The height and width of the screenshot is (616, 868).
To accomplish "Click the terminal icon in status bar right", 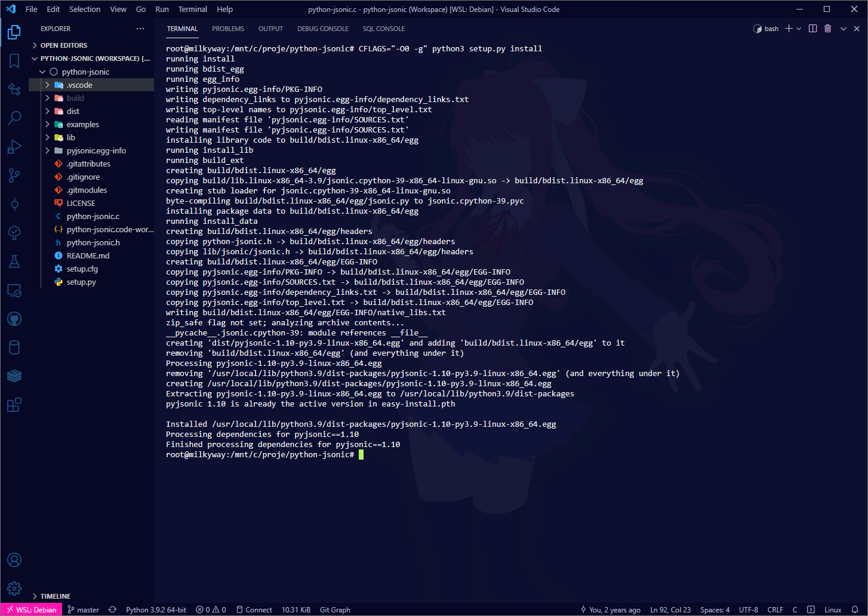I will pos(811,610).
